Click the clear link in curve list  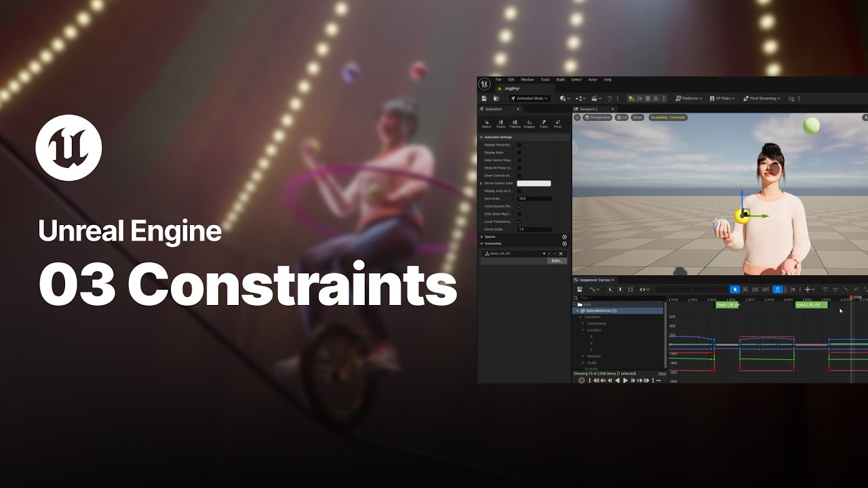point(662,373)
